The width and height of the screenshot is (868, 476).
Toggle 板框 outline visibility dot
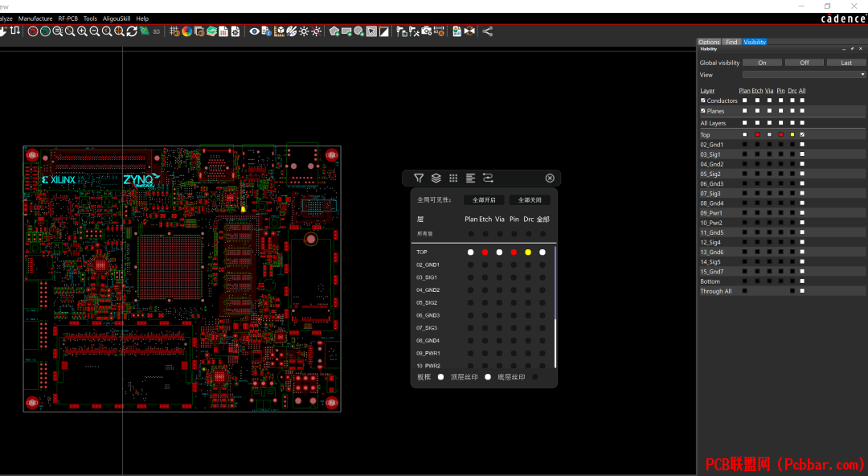tap(440, 377)
